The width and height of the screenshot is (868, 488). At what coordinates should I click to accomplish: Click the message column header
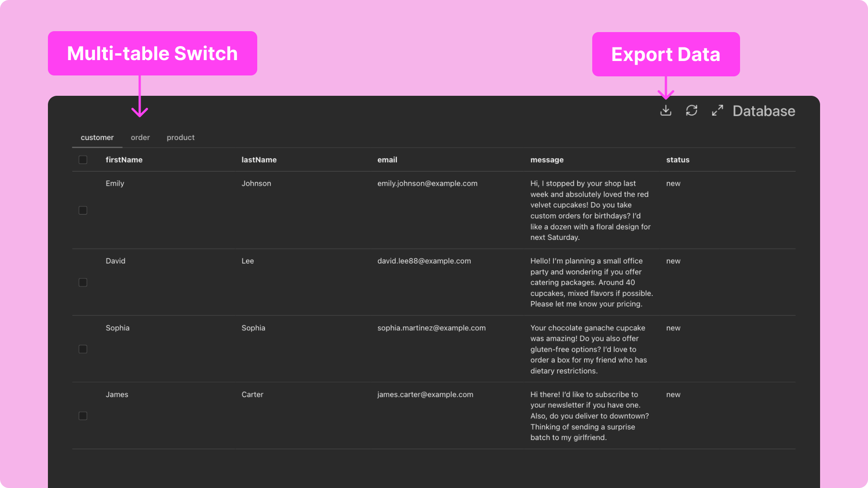pos(547,160)
